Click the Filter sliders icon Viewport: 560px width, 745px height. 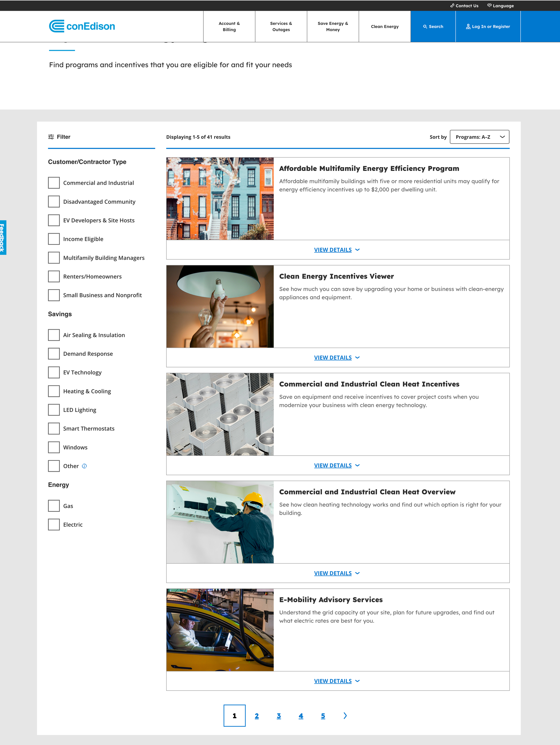coord(51,137)
